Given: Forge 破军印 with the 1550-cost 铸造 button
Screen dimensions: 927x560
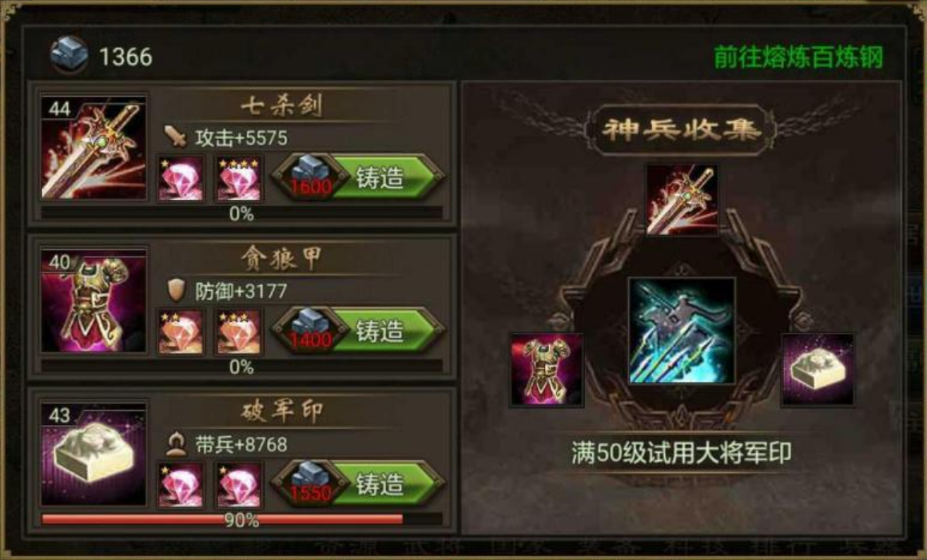Looking at the screenshot, I should point(358,484).
